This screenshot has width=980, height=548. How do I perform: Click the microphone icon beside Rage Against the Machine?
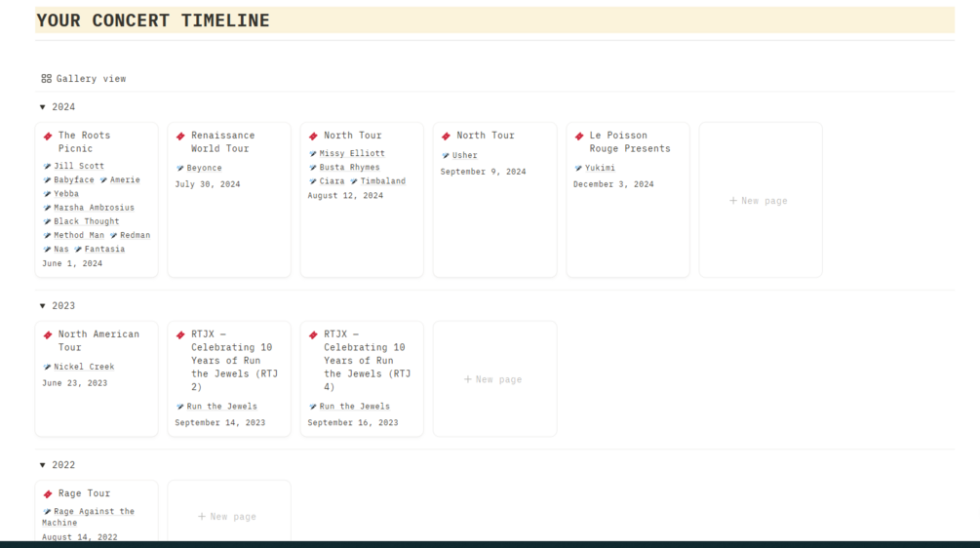[47, 512]
